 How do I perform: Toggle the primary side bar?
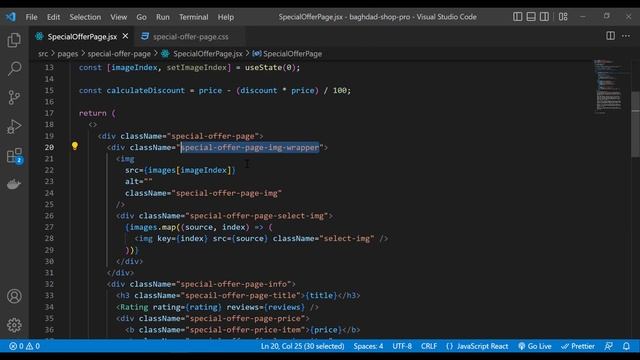pos(518,17)
